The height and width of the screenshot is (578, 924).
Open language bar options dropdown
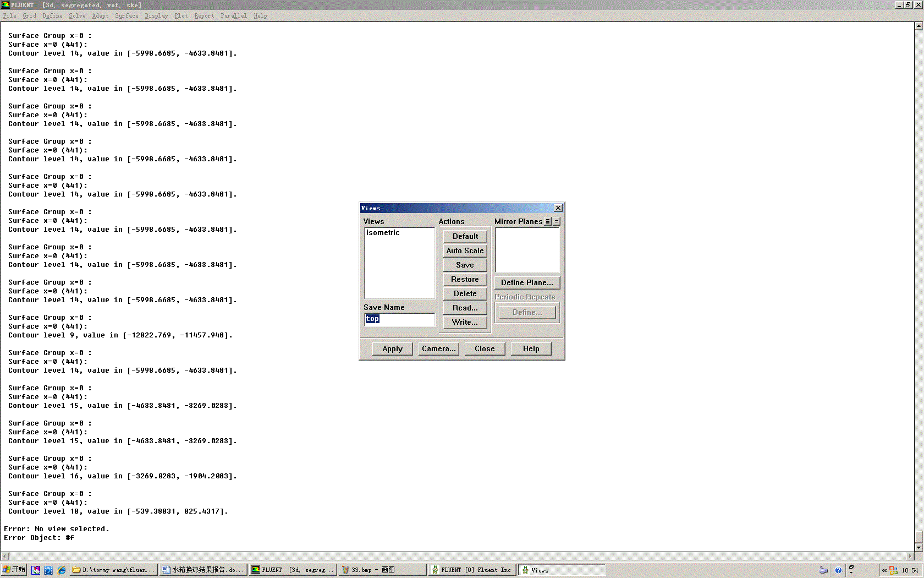pos(851,572)
